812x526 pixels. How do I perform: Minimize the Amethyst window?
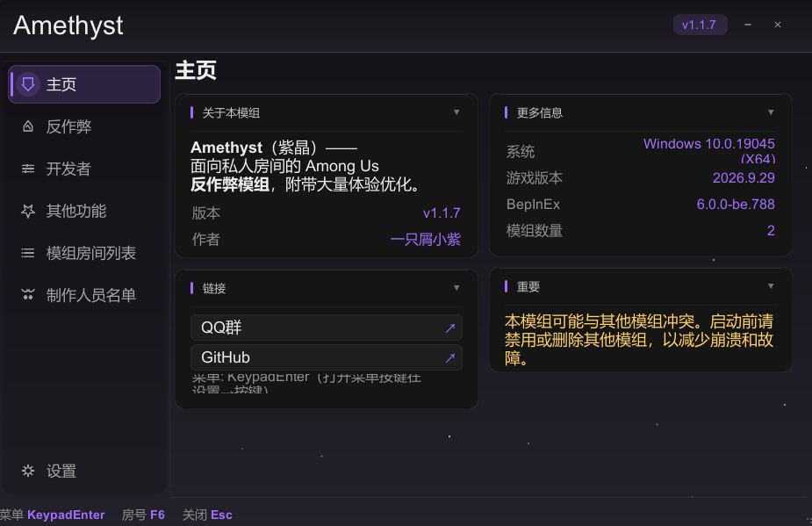(748, 25)
